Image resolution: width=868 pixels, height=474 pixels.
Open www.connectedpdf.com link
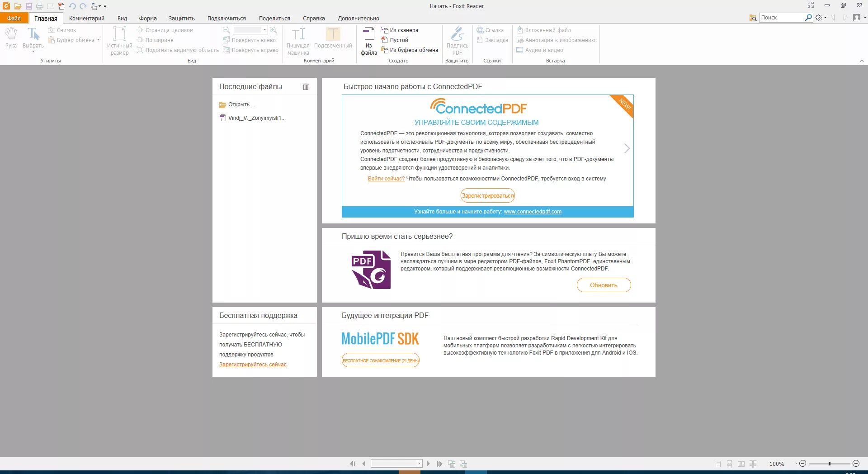[533, 212]
